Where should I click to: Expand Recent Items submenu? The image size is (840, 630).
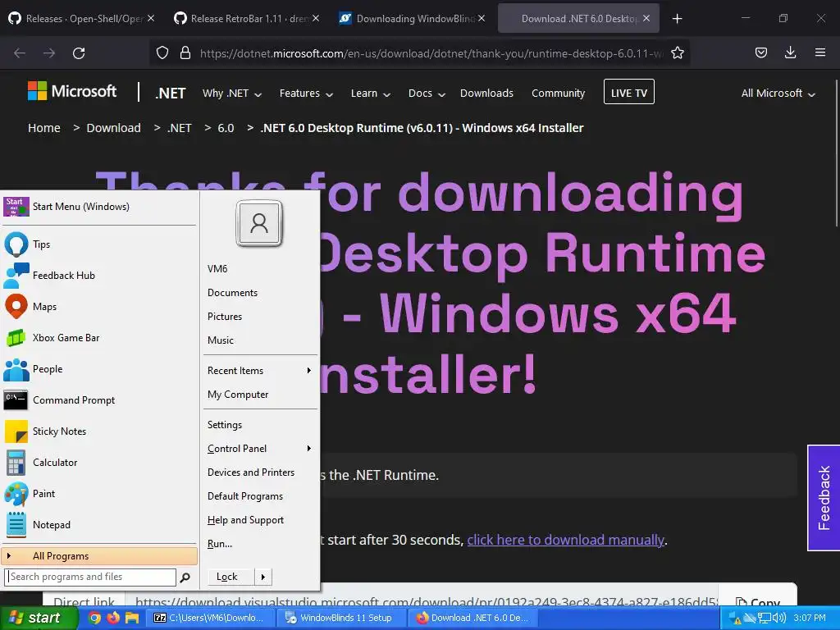(260, 371)
